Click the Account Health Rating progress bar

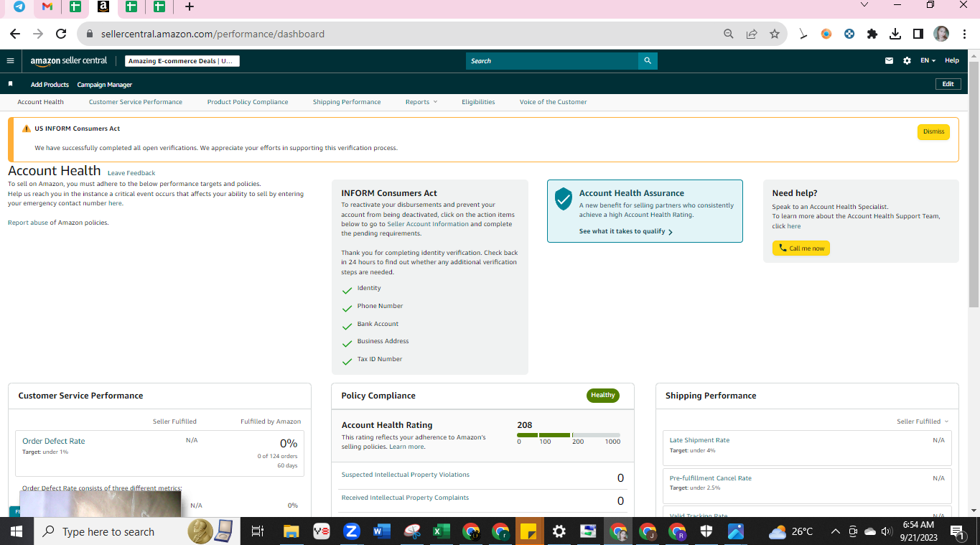tap(569, 435)
